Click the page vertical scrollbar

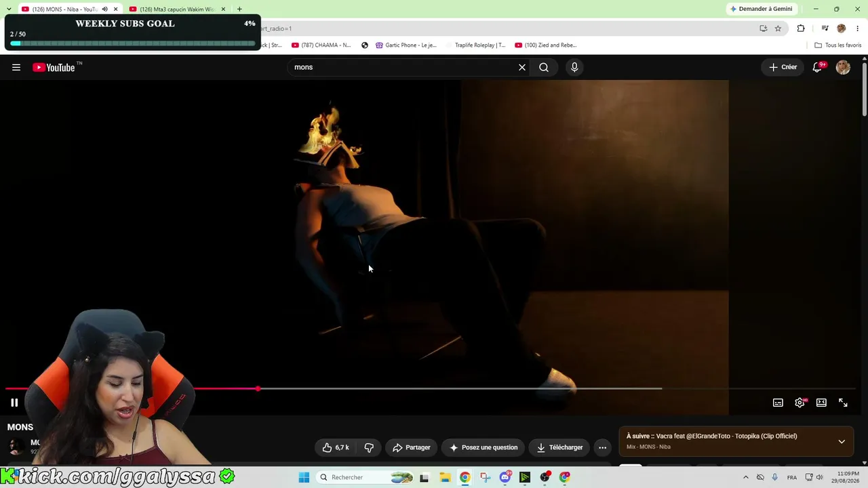point(865,88)
